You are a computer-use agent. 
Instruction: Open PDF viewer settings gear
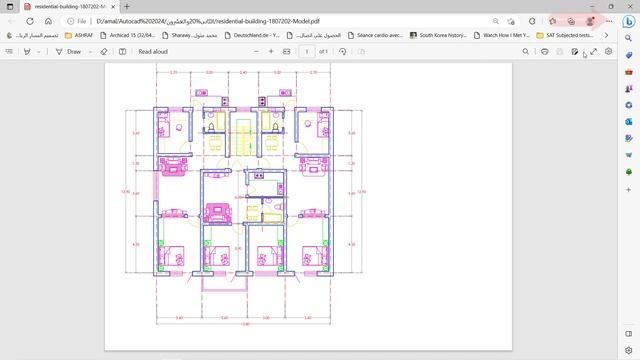(x=609, y=51)
